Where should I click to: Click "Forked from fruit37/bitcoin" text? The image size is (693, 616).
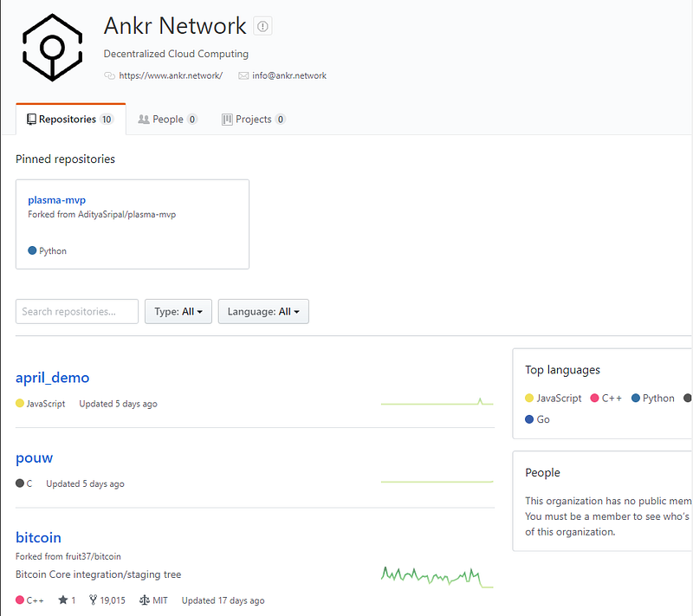68,556
